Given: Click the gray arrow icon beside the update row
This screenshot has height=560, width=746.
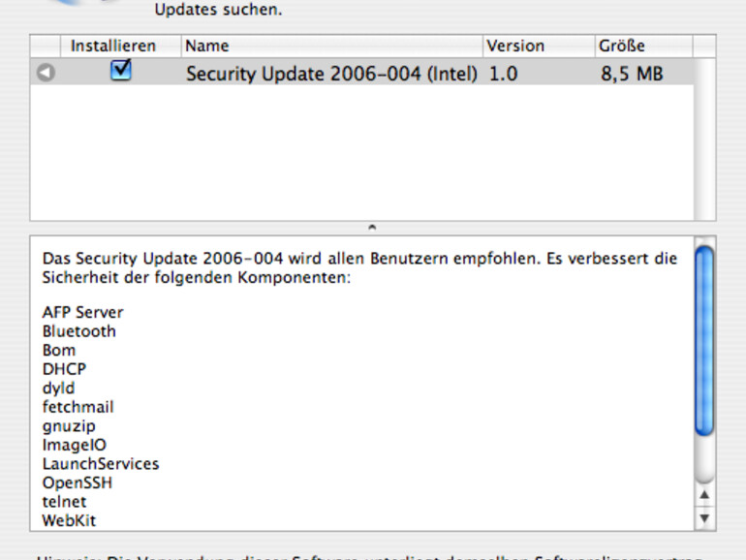Looking at the screenshot, I should pyautogui.click(x=47, y=73).
